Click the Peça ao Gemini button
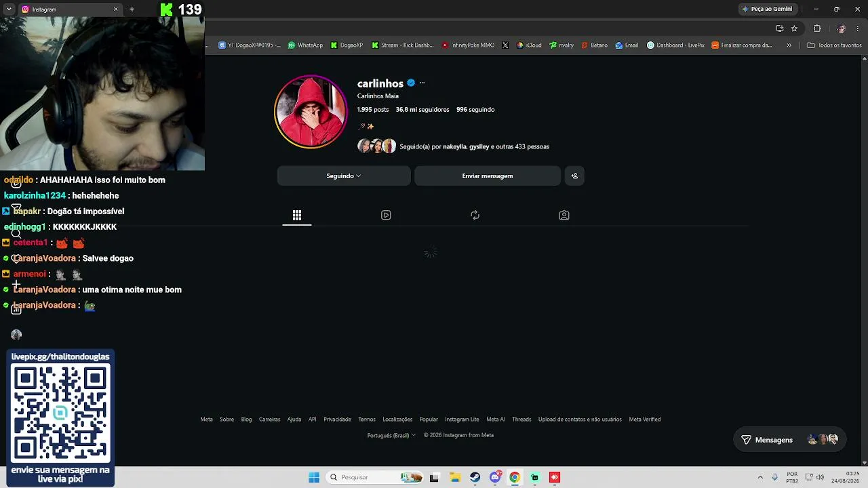The height and width of the screenshot is (488, 868). pyautogui.click(x=767, y=9)
